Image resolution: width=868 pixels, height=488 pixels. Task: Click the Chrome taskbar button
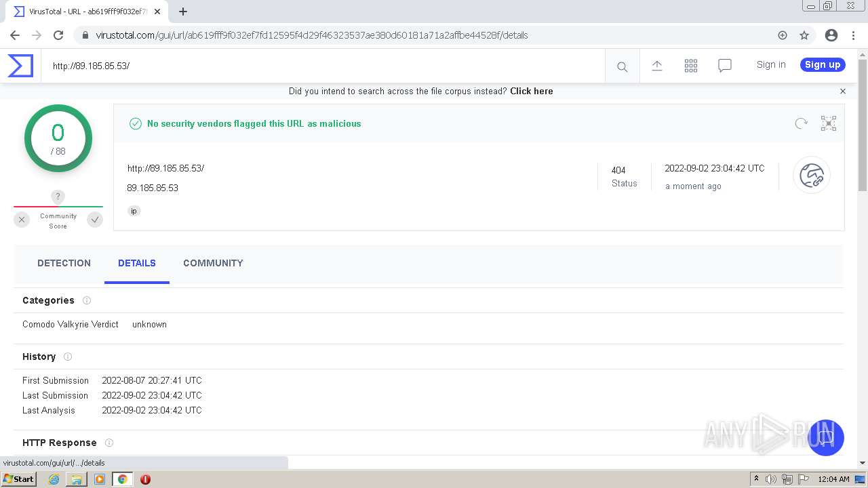pyautogui.click(x=122, y=479)
